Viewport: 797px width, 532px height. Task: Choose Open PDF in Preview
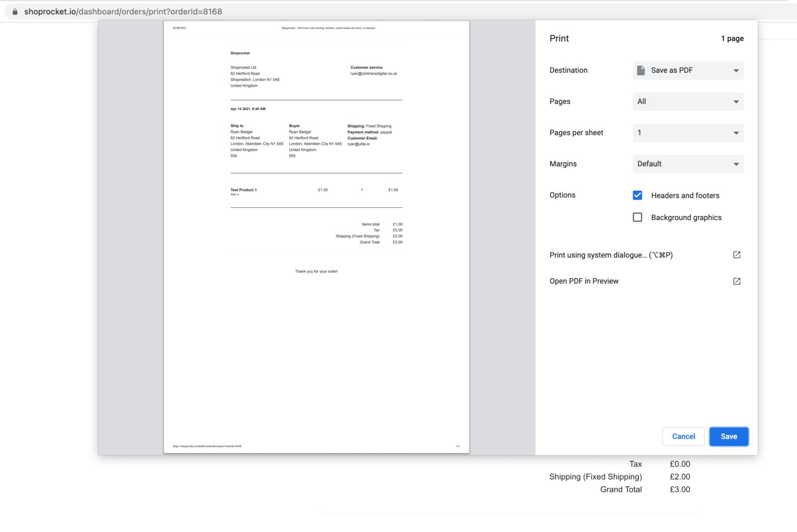tap(584, 281)
